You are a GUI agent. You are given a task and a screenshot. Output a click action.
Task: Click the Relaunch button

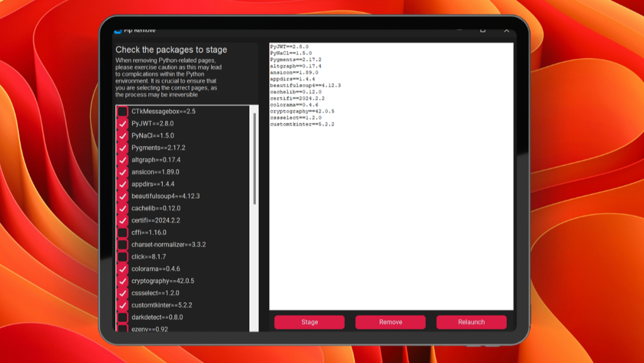pyautogui.click(x=471, y=322)
